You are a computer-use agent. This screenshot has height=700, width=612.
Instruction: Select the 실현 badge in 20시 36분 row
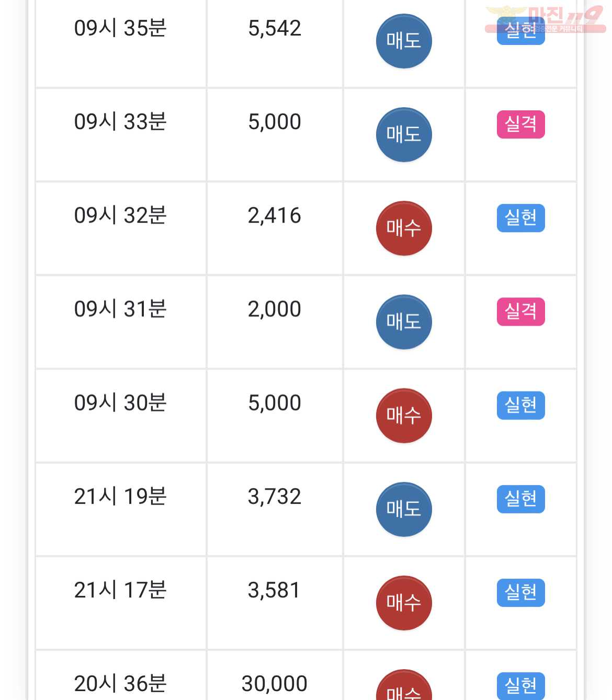[x=520, y=685]
